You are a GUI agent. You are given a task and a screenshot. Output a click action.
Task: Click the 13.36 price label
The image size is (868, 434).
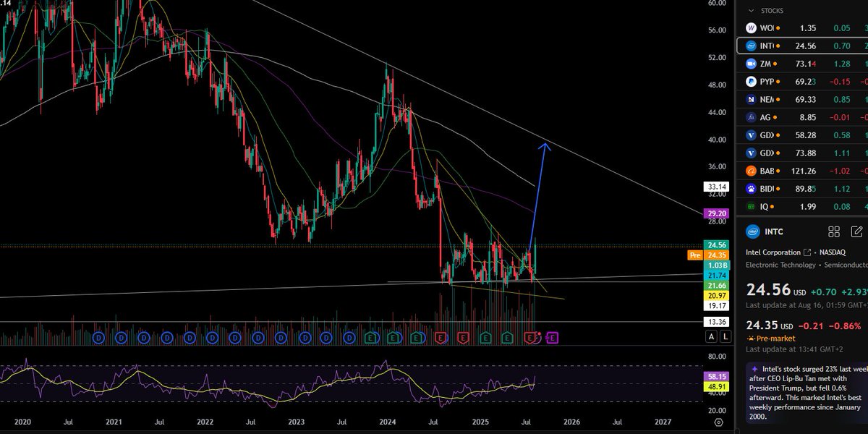click(x=715, y=322)
